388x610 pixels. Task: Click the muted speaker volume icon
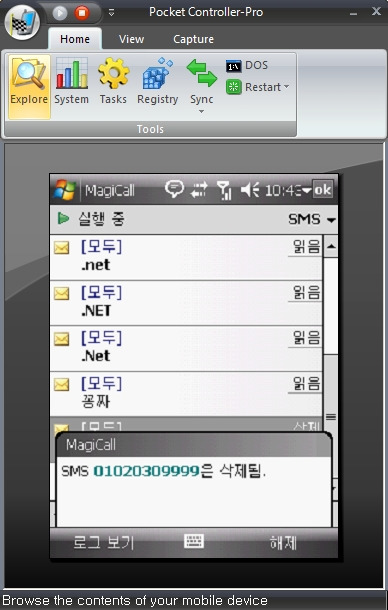249,190
